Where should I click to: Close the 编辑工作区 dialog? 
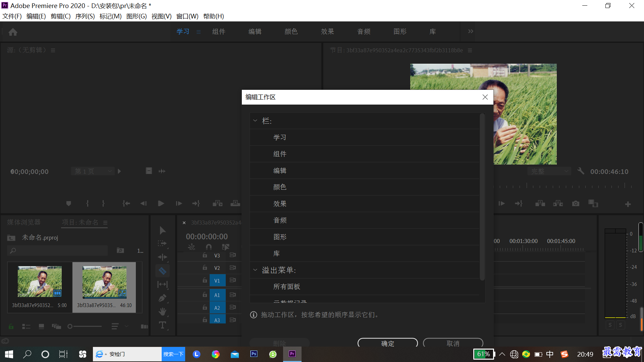485,97
